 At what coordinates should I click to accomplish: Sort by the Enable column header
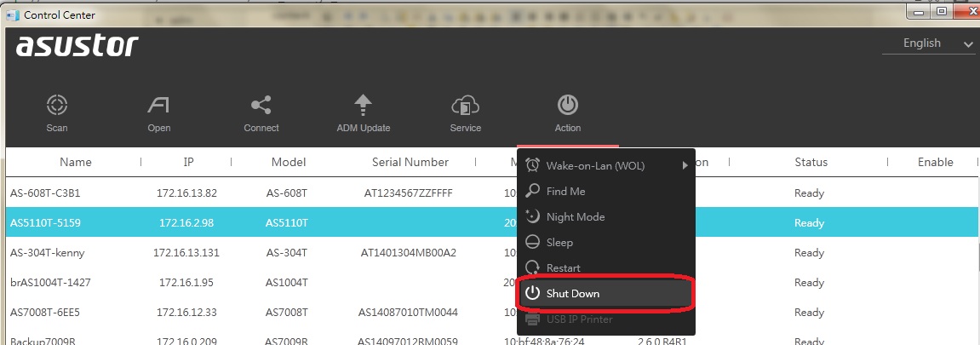(935, 162)
